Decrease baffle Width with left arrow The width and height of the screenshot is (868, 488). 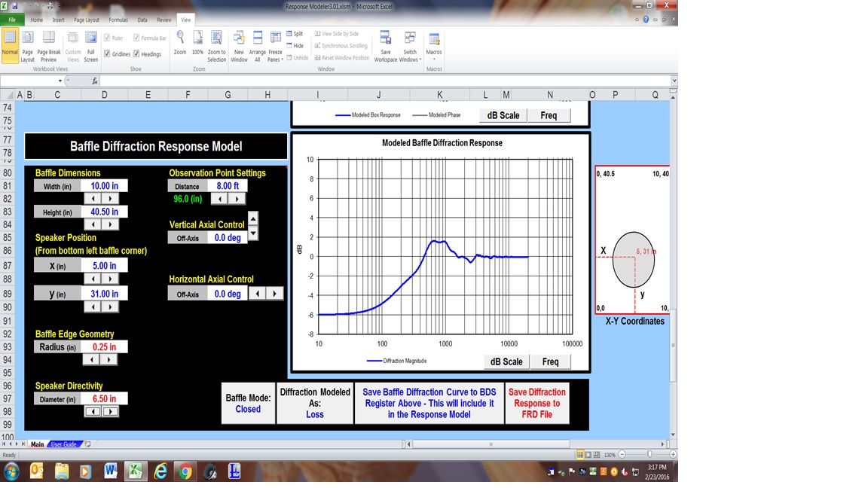point(93,199)
